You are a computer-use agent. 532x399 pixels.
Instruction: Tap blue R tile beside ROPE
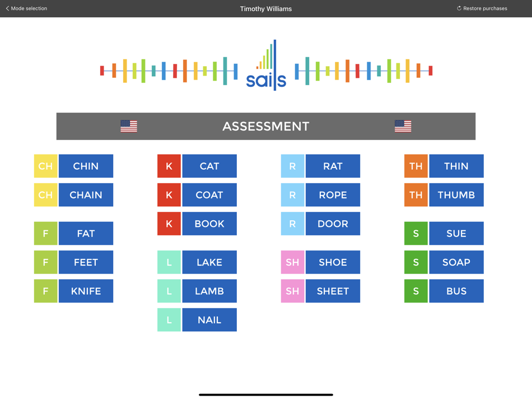(292, 195)
